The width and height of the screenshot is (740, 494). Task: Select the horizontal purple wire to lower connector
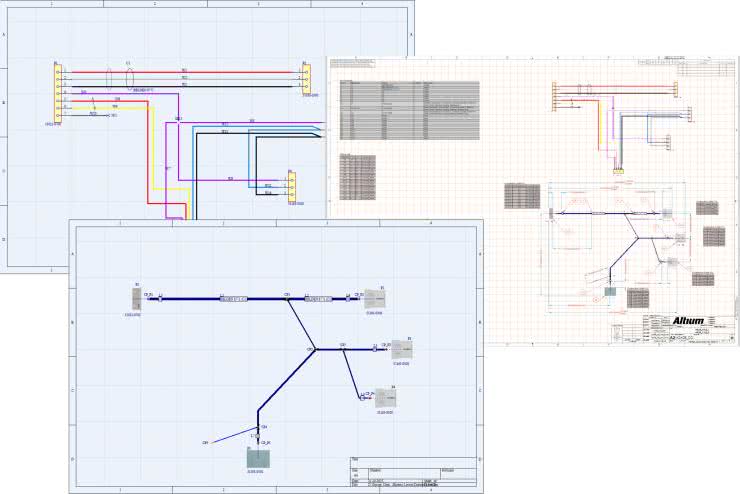tap(230, 180)
